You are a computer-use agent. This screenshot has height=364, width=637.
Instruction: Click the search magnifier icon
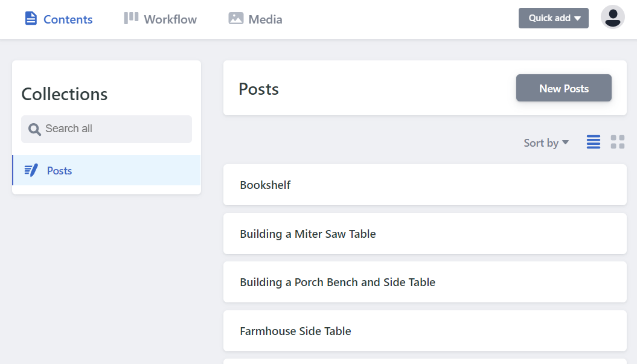tap(34, 129)
